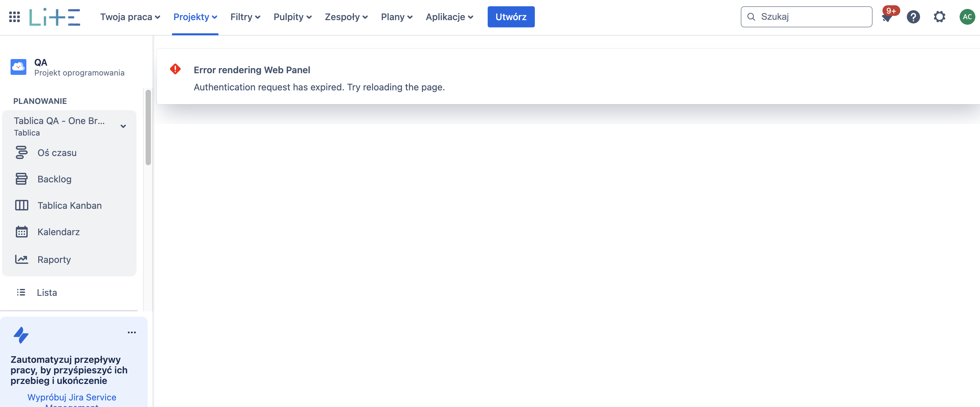Open the settings gear icon
This screenshot has height=407, width=980.
[939, 17]
